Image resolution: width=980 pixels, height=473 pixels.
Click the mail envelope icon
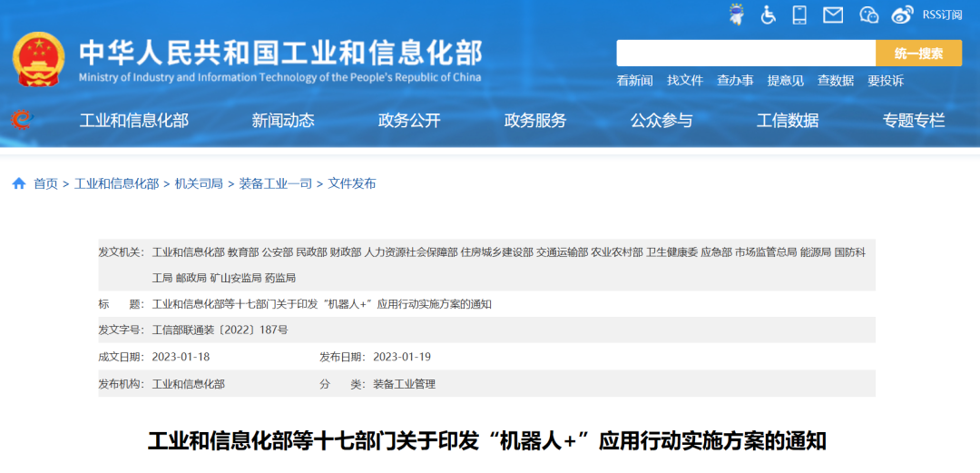click(833, 15)
